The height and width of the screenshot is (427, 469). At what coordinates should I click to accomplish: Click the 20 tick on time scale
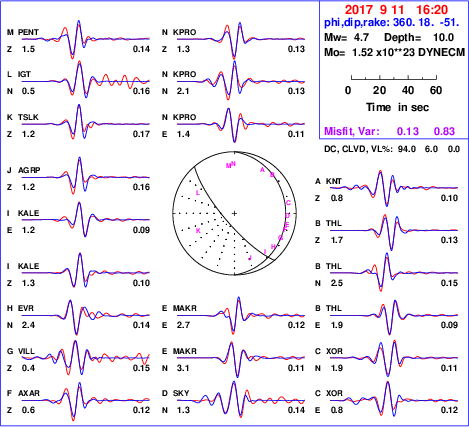pyautogui.click(x=379, y=90)
